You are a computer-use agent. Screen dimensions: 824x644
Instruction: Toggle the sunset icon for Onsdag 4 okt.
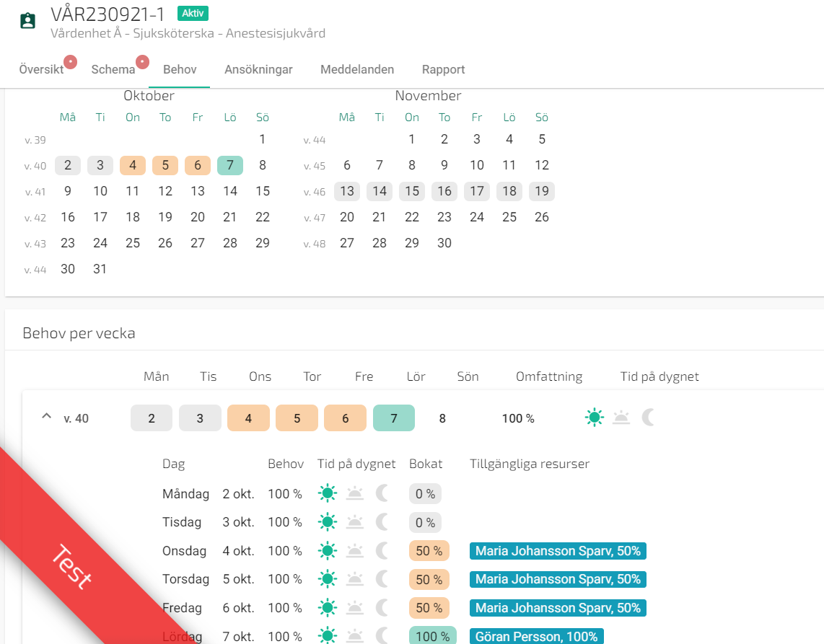point(355,550)
